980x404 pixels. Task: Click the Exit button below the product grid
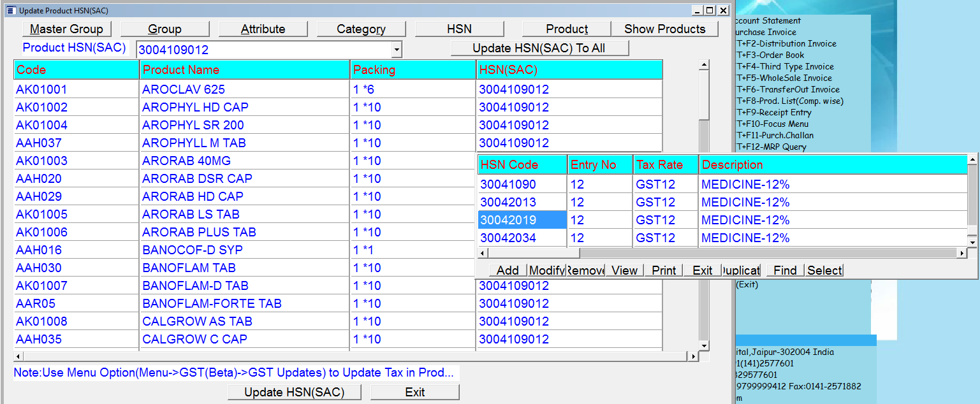415,392
